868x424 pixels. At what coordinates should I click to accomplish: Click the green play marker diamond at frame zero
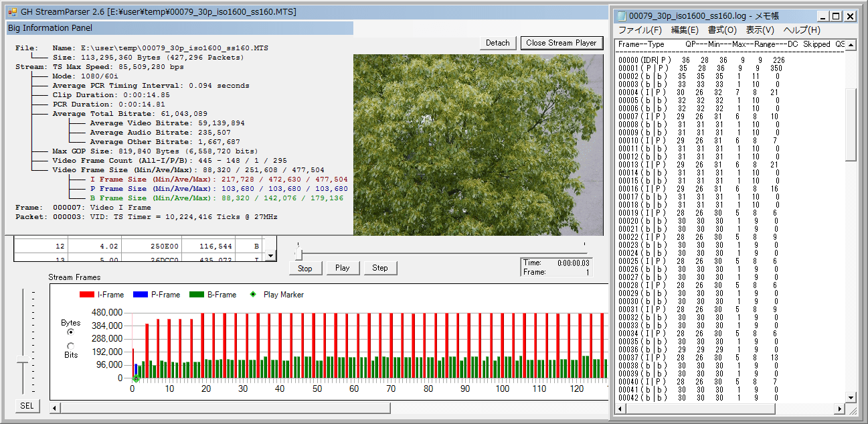point(136,379)
